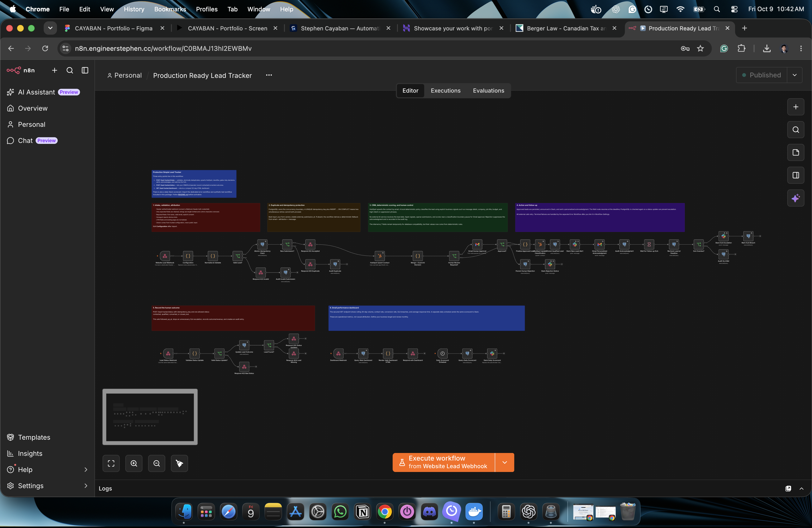The image size is (812, 528).
Task: Select the Dashboard Webhook node
Action: click(338, 353)
